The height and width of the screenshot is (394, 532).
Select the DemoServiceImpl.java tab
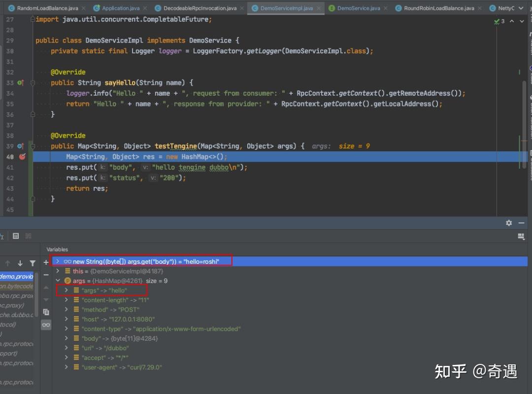286,8
